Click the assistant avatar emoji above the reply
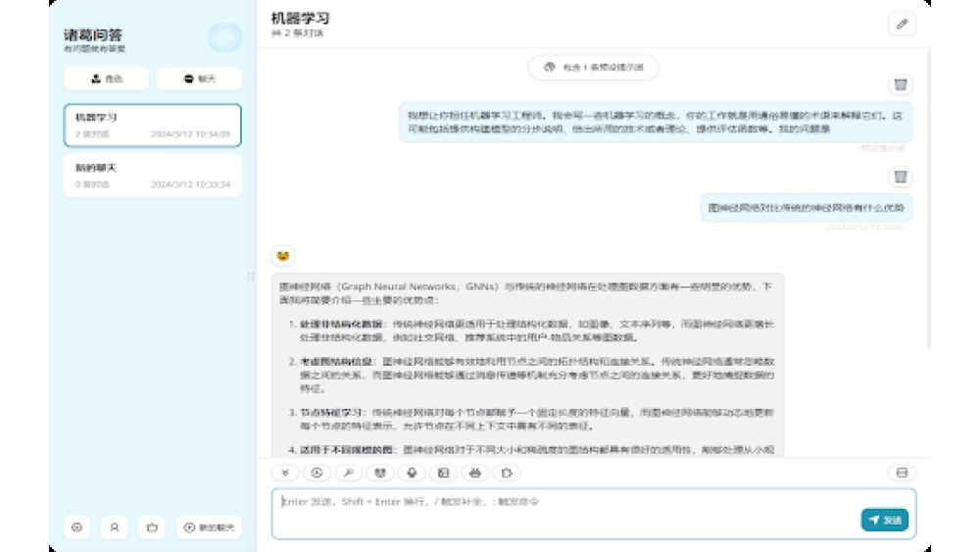Screen dimensions: 980x552 pos(283,256)
